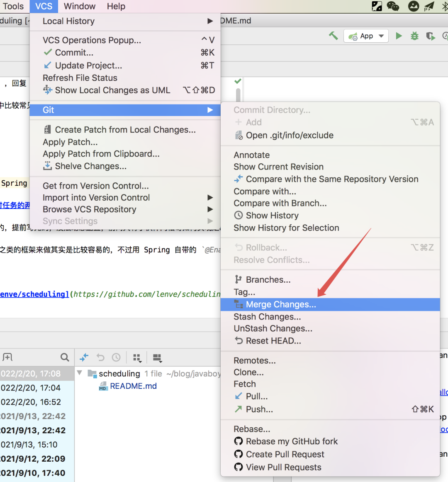This screenshot has width=448, height=482.
Task: Choose Shelve Changes... entry
Action: (125, 166)
